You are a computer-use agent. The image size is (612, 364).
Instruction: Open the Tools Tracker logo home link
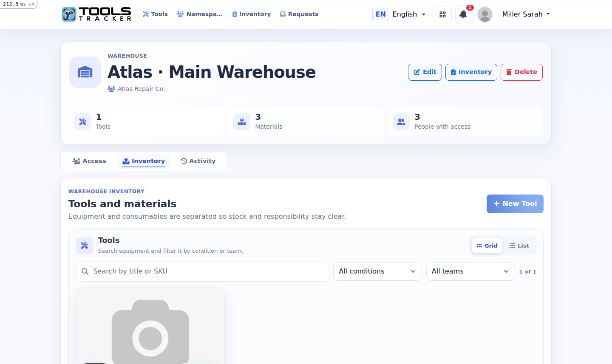coord(96,14)
